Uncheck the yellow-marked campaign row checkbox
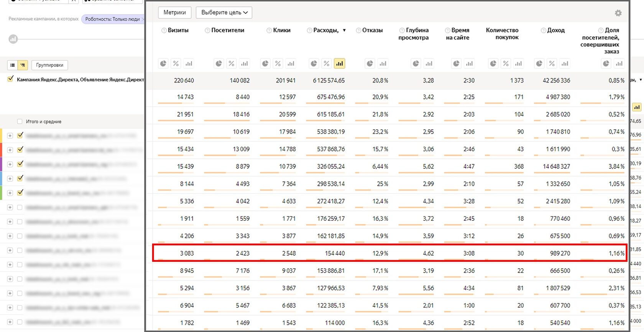This screenshot has width=644, height=332. click(x=20, y=135)
